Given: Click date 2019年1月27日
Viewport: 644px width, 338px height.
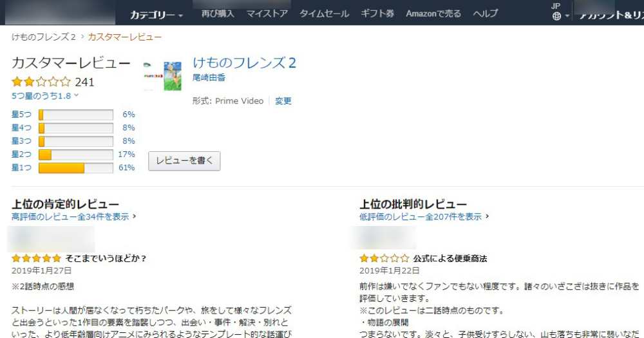Looking at the screenshot, I should [x=41, y=270].
